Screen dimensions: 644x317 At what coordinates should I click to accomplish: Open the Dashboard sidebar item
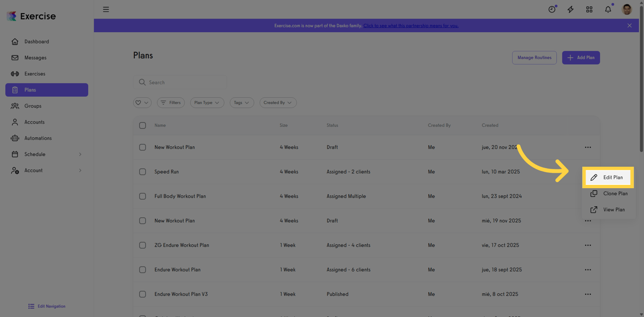coord(47,42)
